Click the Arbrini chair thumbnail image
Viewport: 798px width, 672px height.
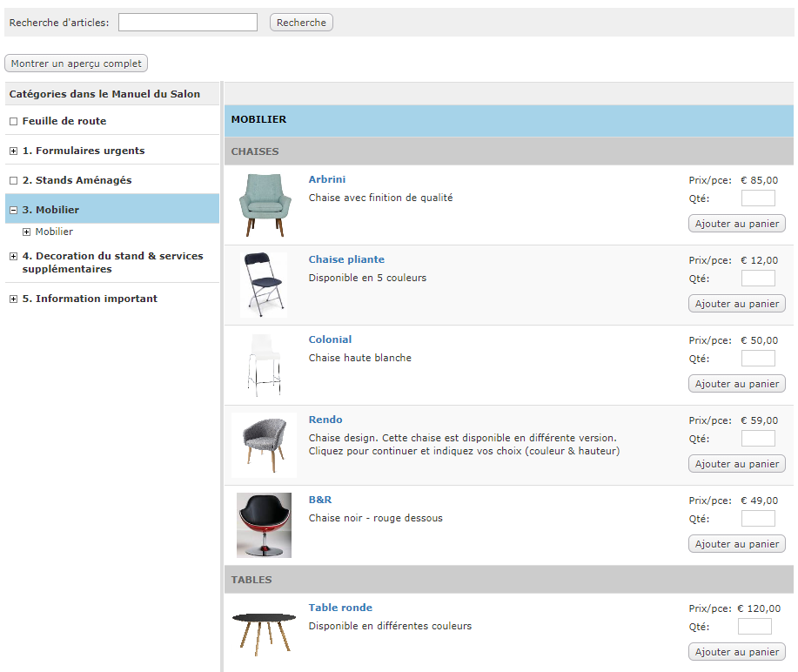(265, 205)
